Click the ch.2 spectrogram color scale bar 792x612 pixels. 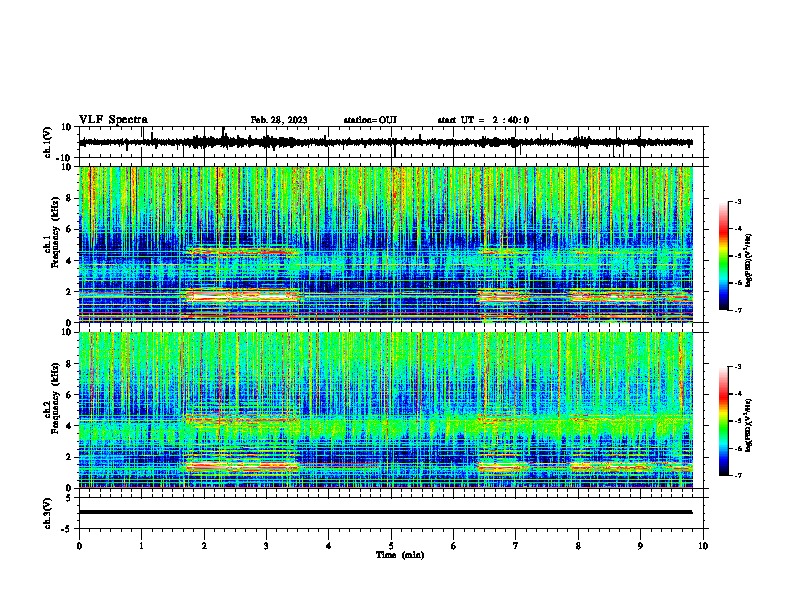724,421
